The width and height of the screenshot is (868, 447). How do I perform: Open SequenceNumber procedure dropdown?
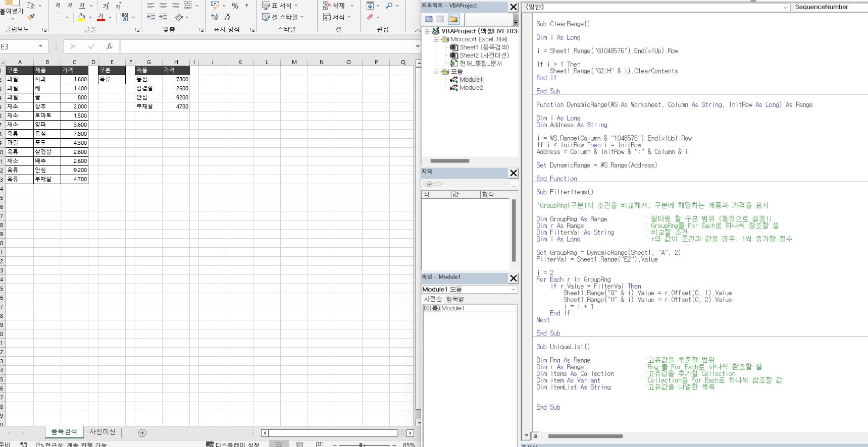(x=830, y=7)
